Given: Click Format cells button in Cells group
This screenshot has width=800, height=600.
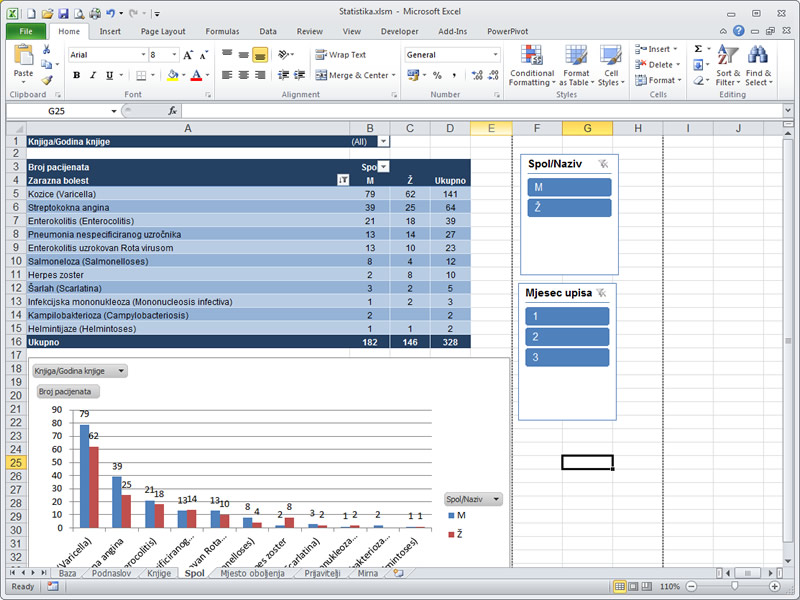Looking at the screenshot, I should click(x=658, y=80).
